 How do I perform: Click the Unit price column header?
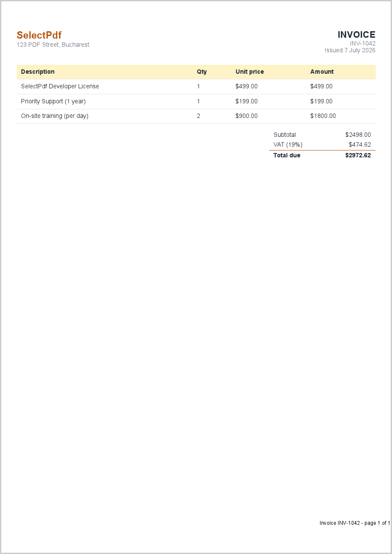[250, 72]
